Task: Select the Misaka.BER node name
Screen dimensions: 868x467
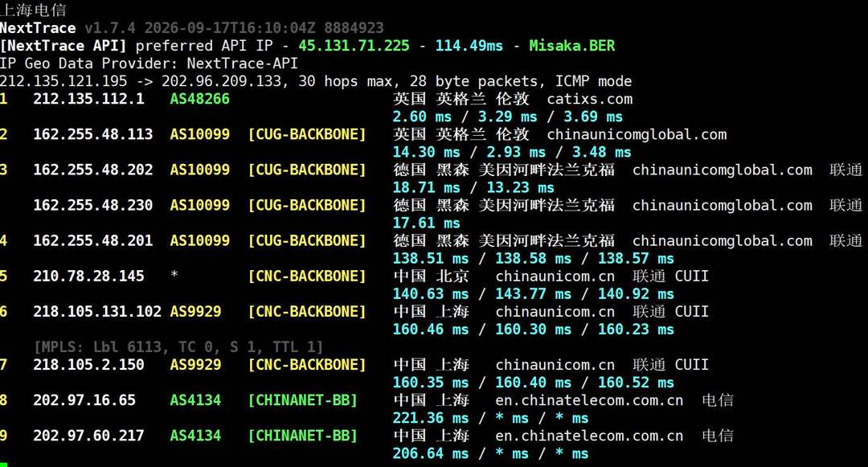Action: (572, 45)
